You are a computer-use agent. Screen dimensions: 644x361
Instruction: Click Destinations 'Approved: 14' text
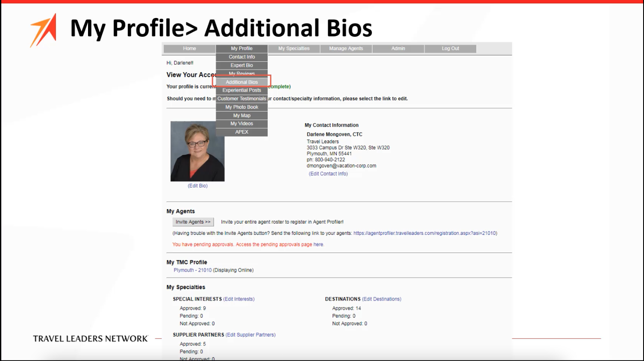coord(347,308)
